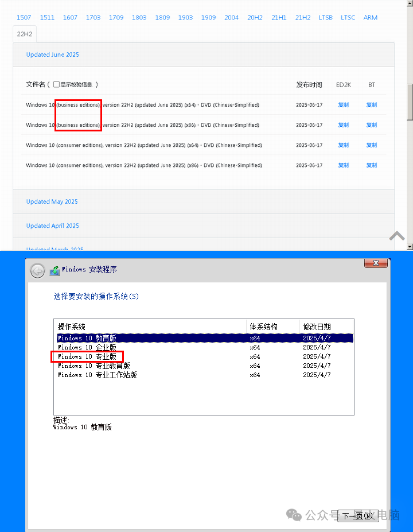The width and height of the screenshot is (413, 532).
Task: Select Windows 10 企业版 in the list
Action: [205, 347]
